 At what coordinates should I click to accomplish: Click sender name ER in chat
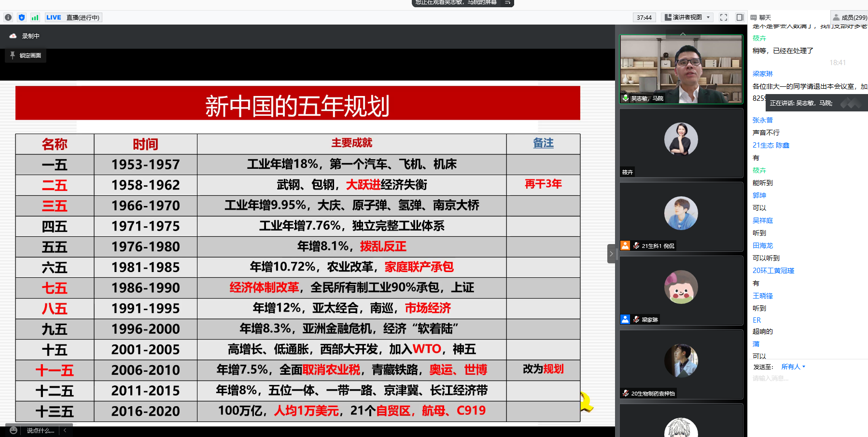(756, 320)
